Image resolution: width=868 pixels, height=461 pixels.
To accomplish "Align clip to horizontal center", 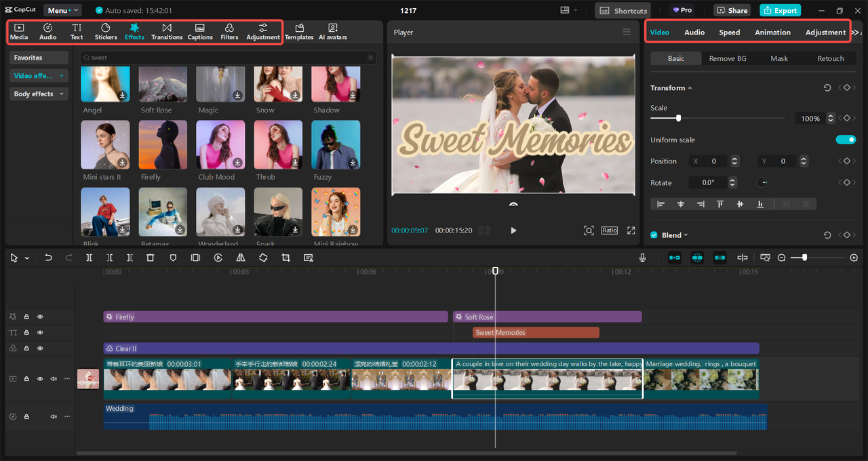I will (x=681, y=204).
